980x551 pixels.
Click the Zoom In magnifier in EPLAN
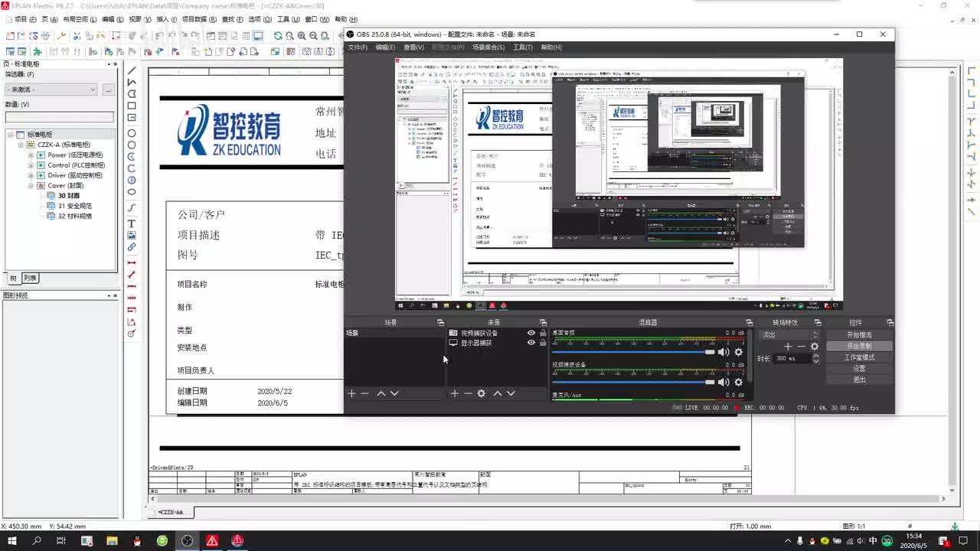[x=302, y=36]
